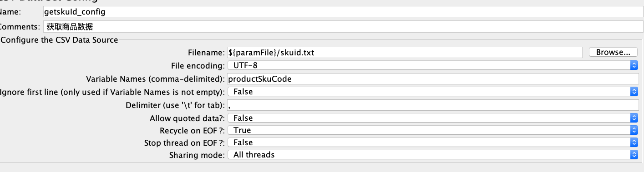Open the Stop thread on EOF dropdown
Viewport: 644px width, 172px height.
[x=432, y=143]
